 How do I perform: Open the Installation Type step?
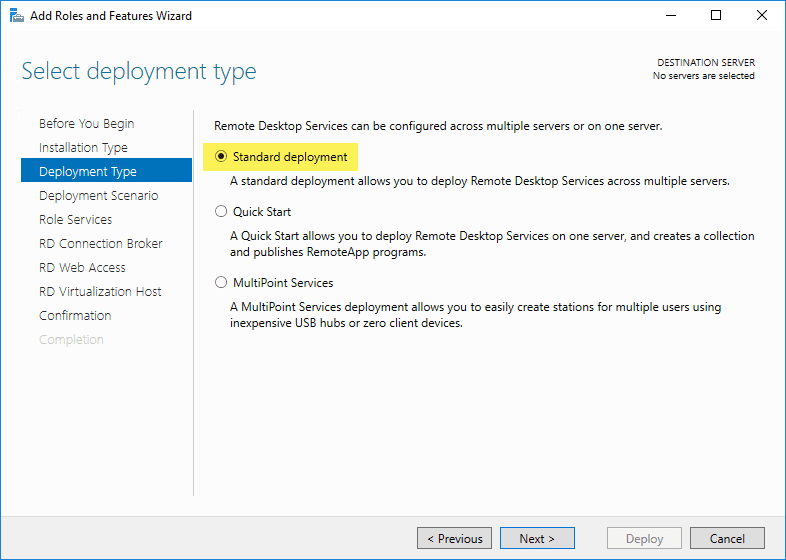click(83, 148)
